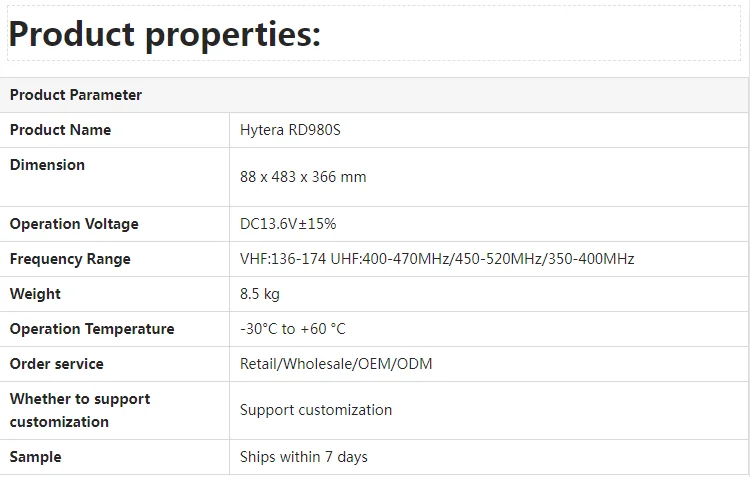Click the "Product properties:" heading
The width and height of the screenshot is (750, 477).
pos(165,34)
